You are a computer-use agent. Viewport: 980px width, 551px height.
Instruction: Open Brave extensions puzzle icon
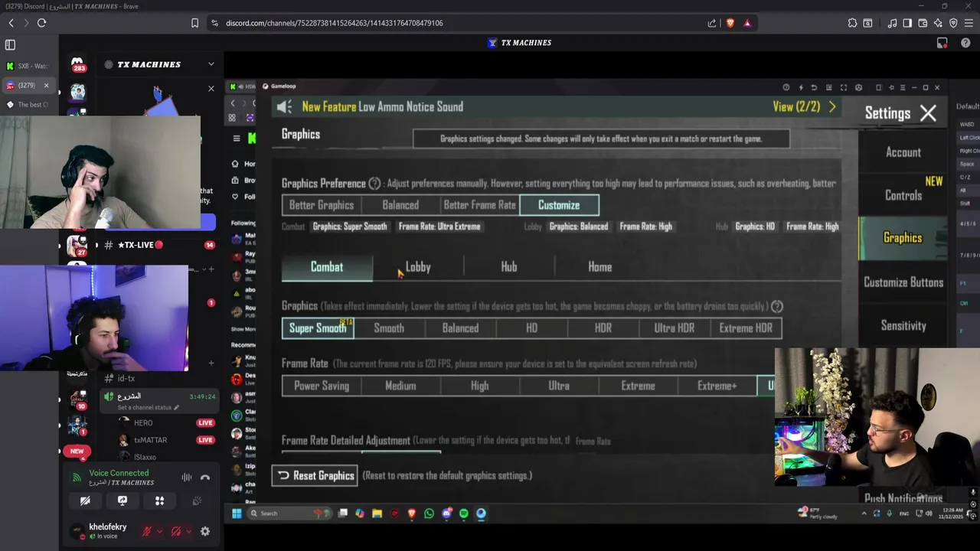(x=852, y=23)
